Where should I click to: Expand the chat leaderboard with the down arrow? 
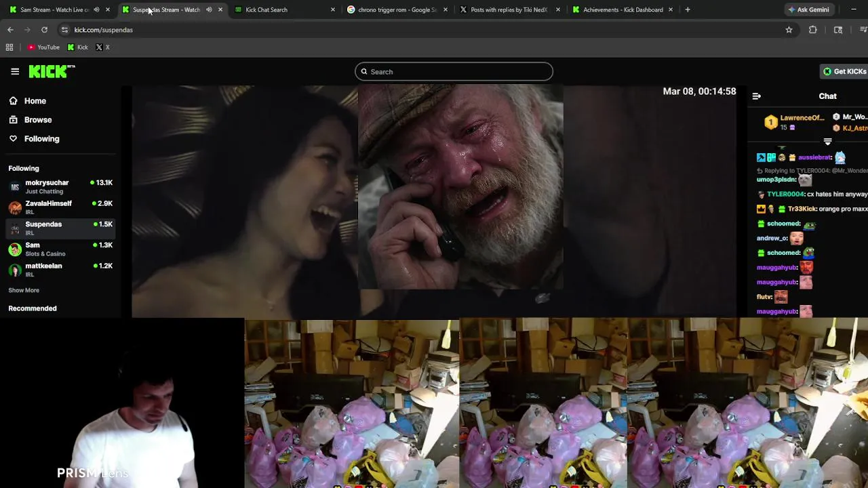point(827,142)
